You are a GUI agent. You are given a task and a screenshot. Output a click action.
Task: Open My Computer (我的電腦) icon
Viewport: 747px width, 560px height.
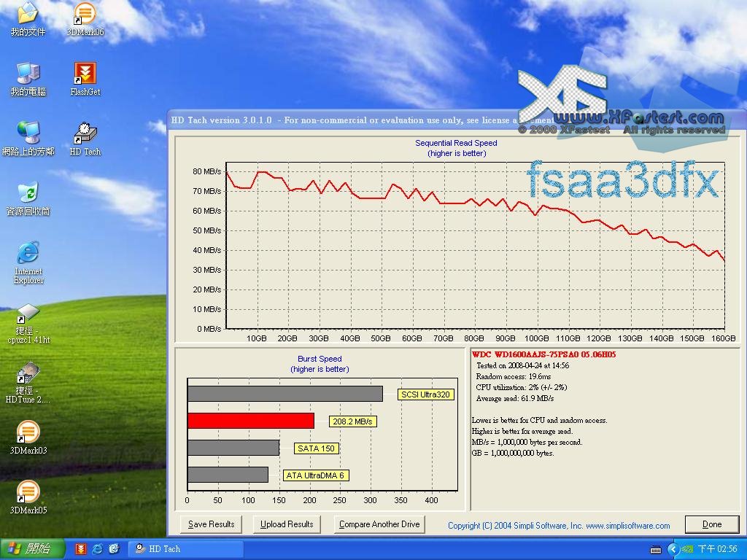coord(28,74)
